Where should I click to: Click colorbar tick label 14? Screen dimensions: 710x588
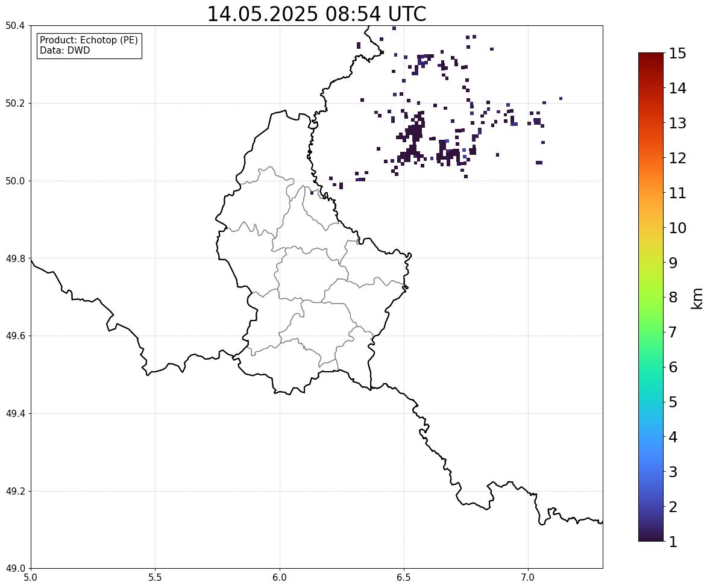(x=677, y=89)
